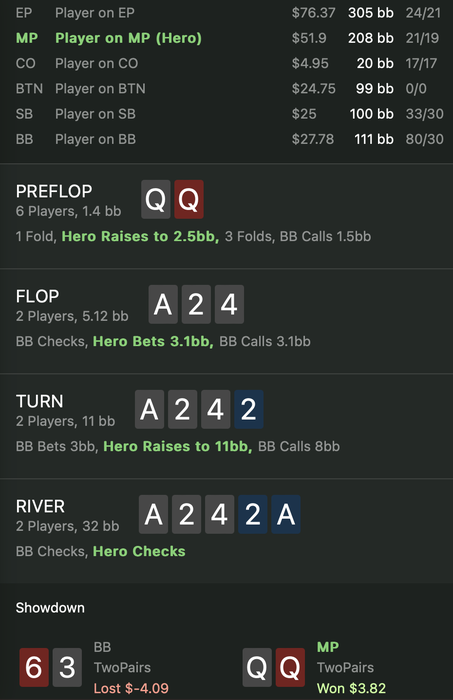This screenshot has width=453, height=700.
Task: Select the Ace card on the Flop
Action: (x=163, y=304)
